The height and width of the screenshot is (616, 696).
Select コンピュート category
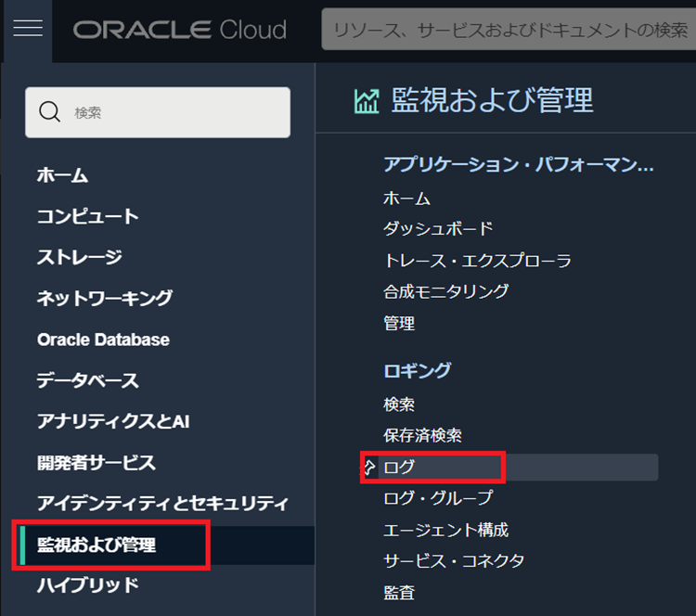(87, 216)
